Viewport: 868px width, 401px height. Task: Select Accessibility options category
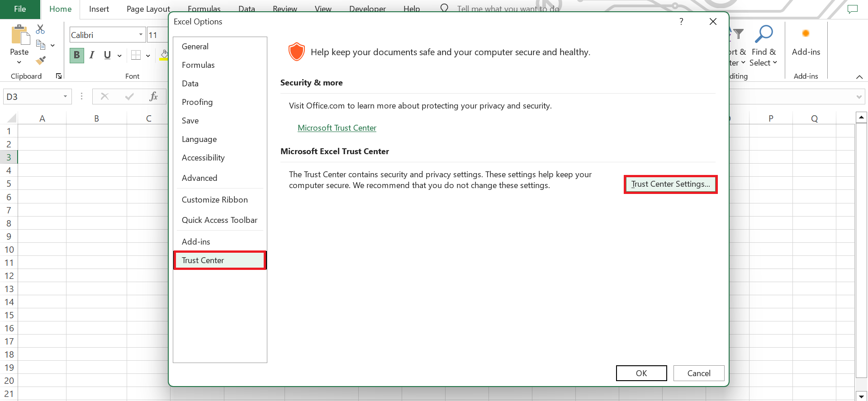click(x=220, y=158)
